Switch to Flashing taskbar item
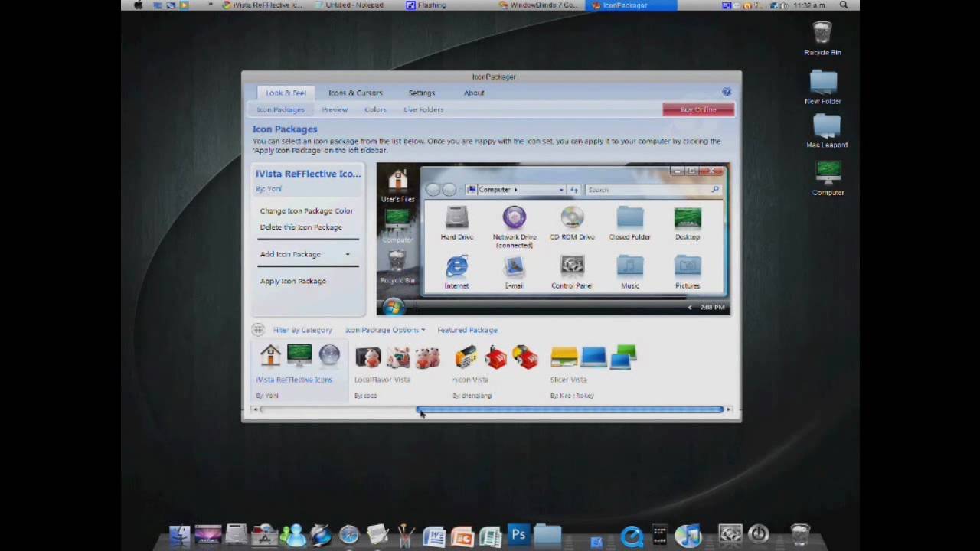 click(x=426, y=5)
